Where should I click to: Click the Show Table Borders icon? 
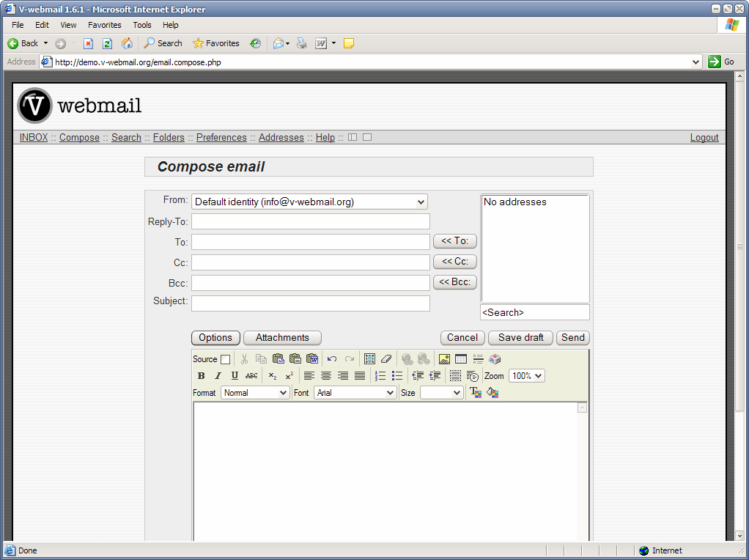point(455,376)
